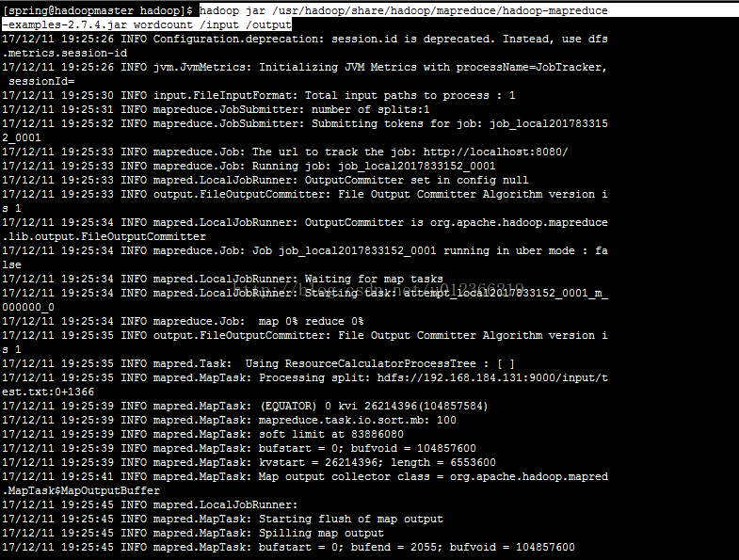The height and width of the screenshot is (560, 739).
Task: Click 'kvstart = 26214396; length = 6553600' line
Action: [249, 463]
